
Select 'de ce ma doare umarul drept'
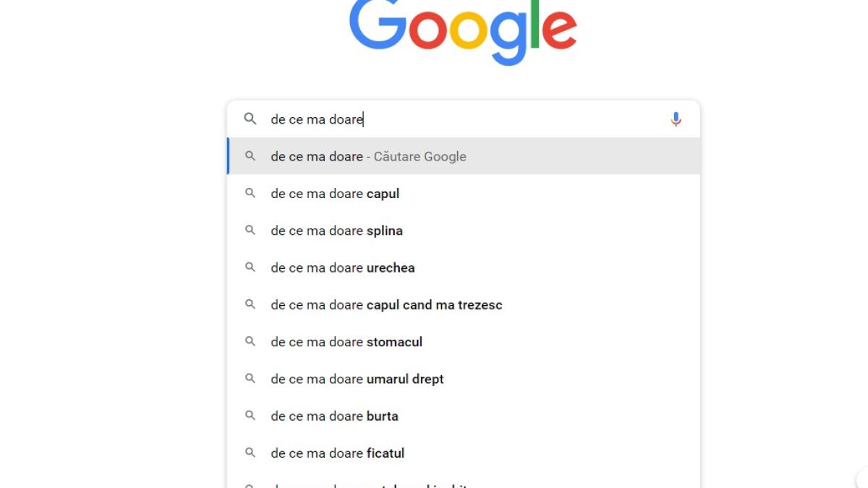(357, 379)
